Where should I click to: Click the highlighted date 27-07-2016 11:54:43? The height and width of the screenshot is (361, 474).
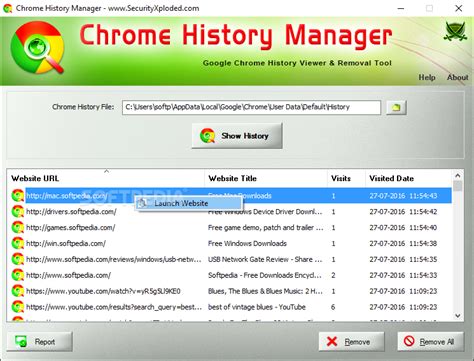(x=403, y=196)
